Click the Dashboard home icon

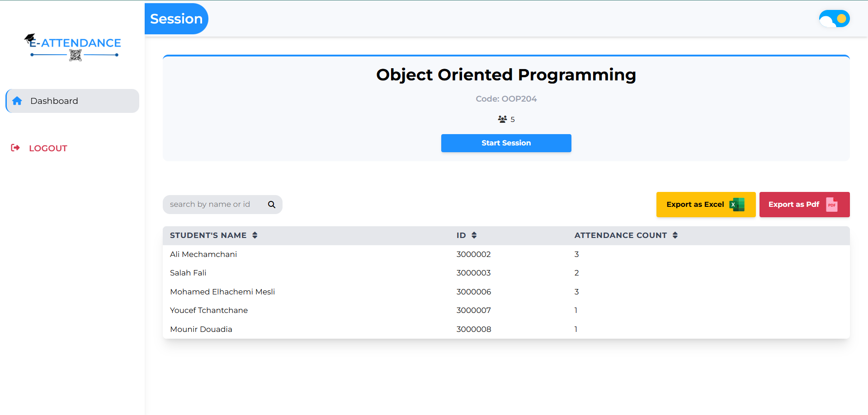pos(17,101)
